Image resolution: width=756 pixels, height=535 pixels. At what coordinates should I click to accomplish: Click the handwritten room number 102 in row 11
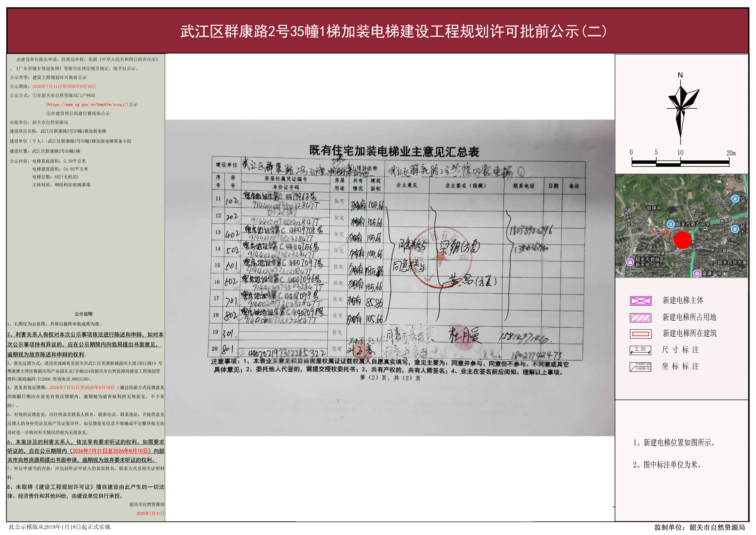pyautogui.click(x=232, y=201)
